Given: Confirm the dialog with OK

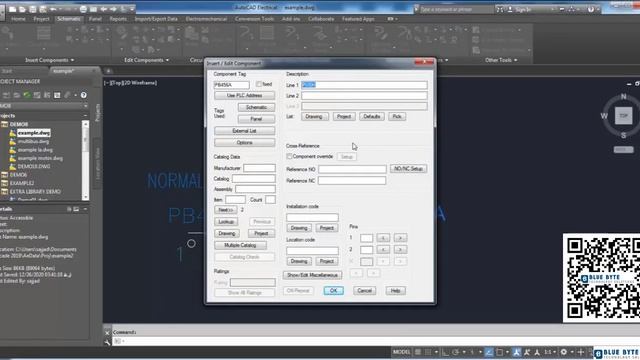Looking at the screenshot, I should 333,291.
